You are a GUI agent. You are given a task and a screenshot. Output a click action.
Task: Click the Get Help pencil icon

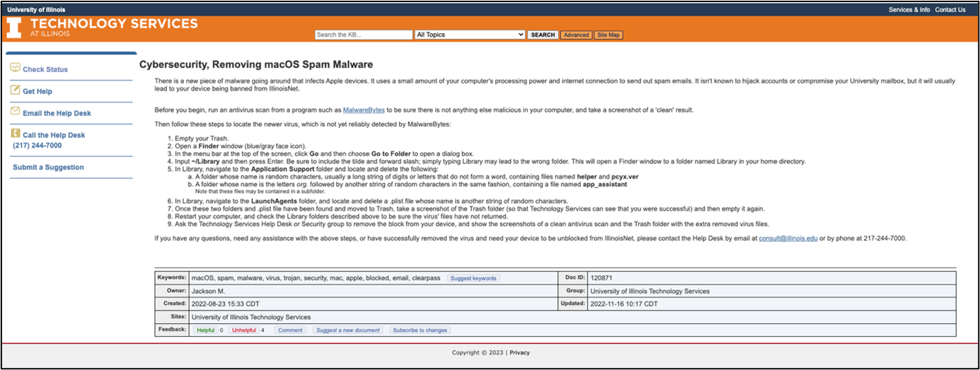[x=16, y=91]
